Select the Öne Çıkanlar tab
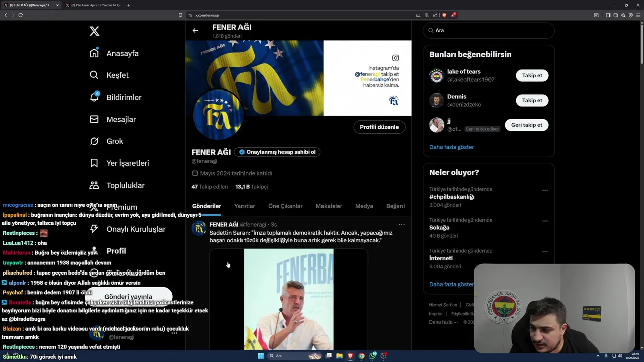Viewport: 644px width, 362px height. 285,206
